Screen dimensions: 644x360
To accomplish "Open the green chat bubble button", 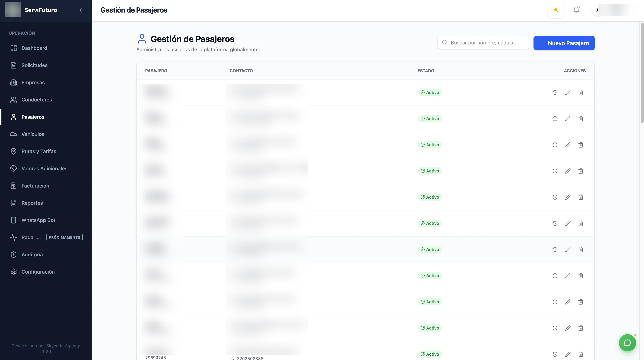I will (627, 343).
